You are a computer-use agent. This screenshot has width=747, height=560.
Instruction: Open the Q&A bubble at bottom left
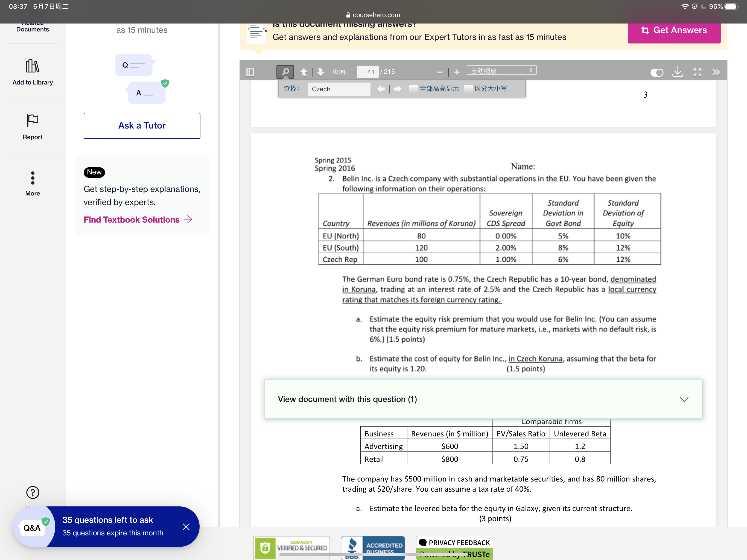click(x=32, y=527)
